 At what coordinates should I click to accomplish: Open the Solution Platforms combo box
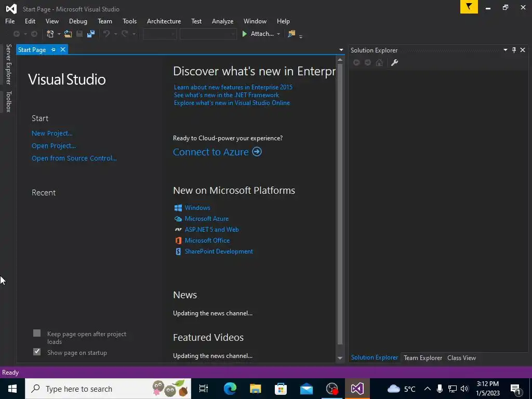pos(208,34)
